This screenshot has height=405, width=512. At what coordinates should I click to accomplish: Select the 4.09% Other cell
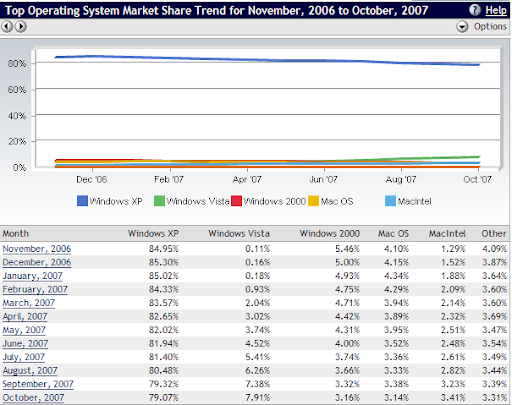click(494, 249)
